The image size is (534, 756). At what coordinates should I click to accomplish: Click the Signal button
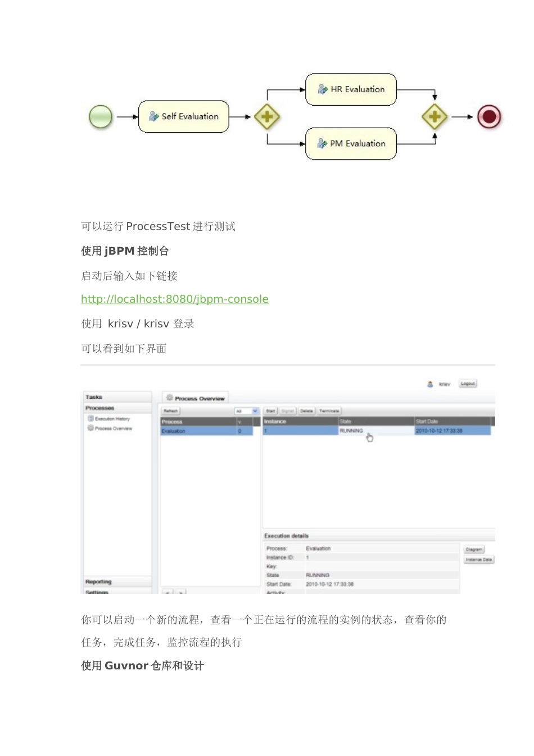[x=287, y=411]
